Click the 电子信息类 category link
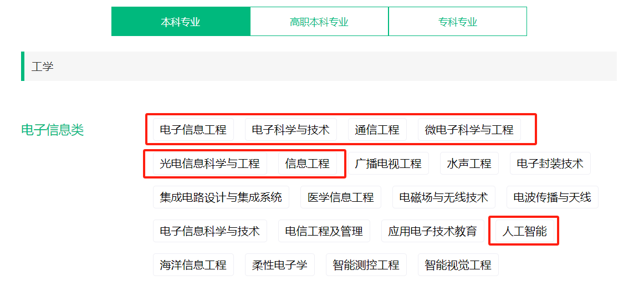This screenshot has width=644, height=306. click(52, 130)
